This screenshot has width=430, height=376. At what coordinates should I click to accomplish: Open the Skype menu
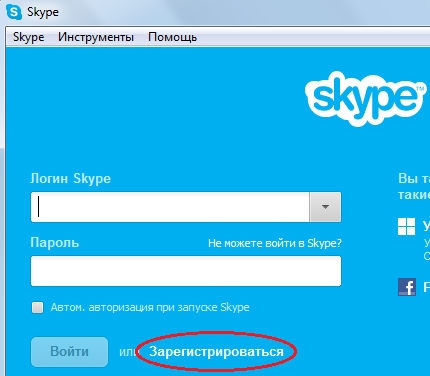click(28, 37)
